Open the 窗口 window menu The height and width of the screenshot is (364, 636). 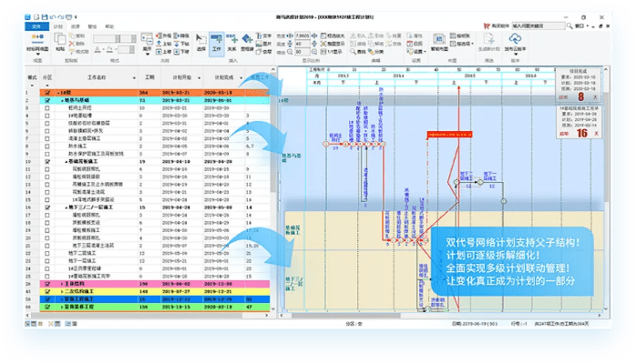(x=581, y=25)
